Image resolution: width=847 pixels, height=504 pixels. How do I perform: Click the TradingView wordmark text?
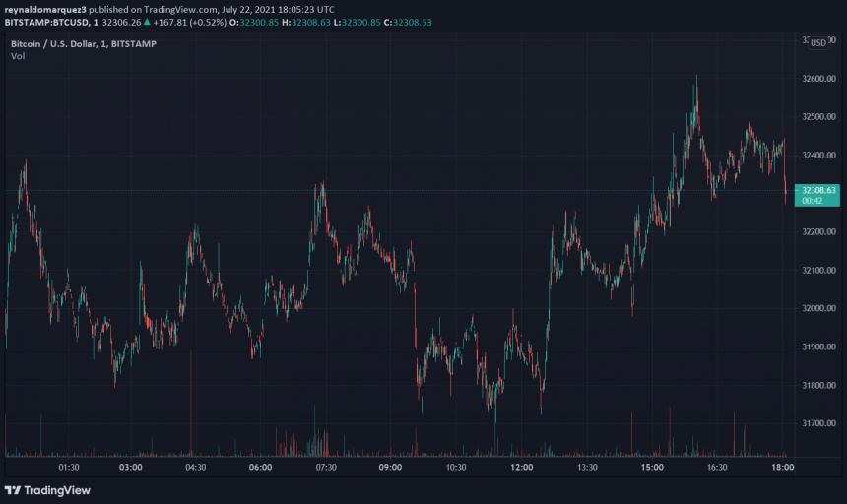tap(57, 490)
